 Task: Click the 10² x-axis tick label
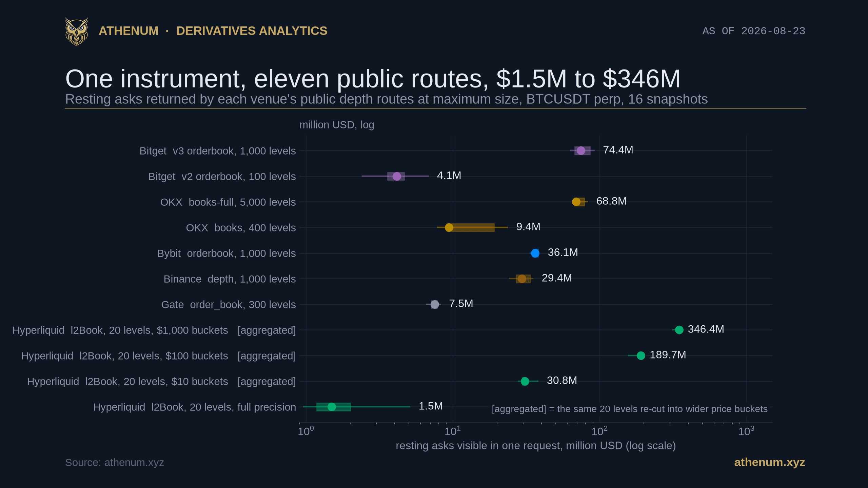pos(599,431)
